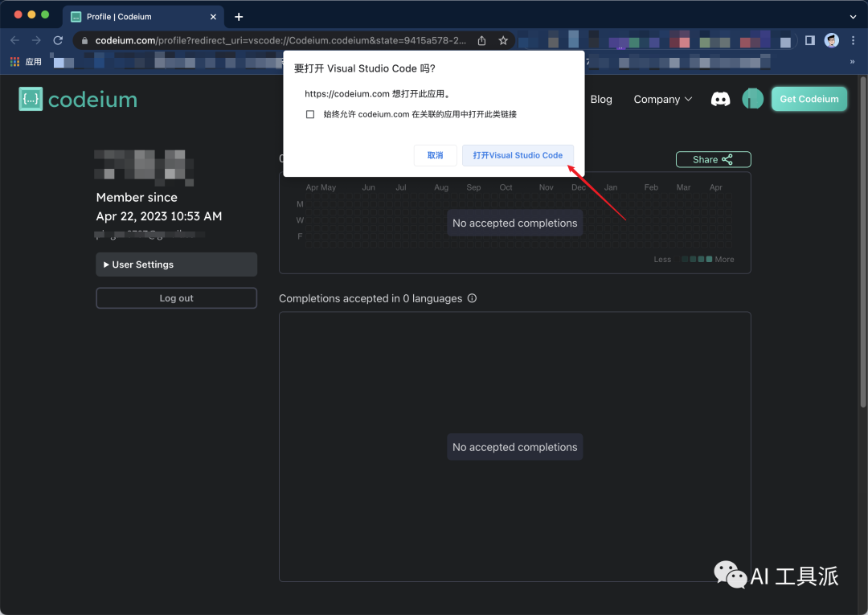Toggle the browser side panel icon
868x615 pixels.
point(810,40)
